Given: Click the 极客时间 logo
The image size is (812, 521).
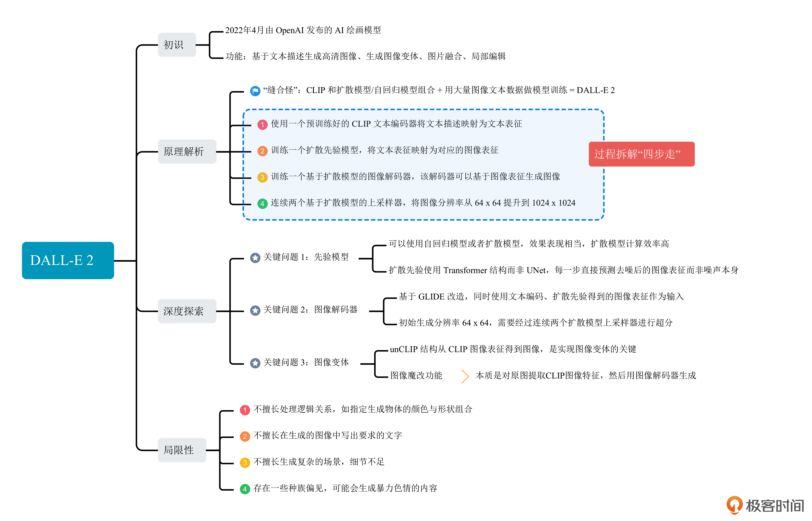Looking at the screenshot, I should (x=765, y=505).
